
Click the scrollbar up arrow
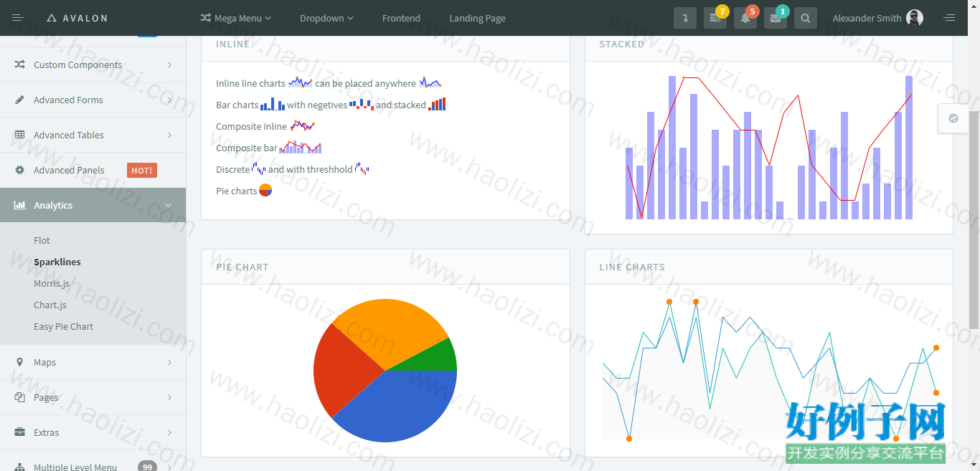(974, 6)
